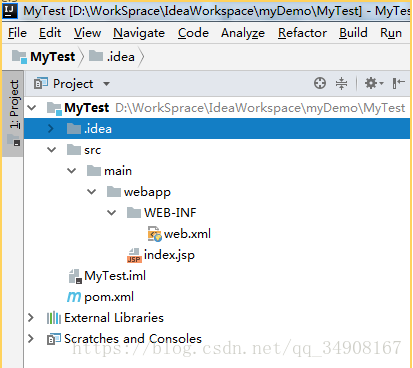This screenshot has height=368, width=413.
Task: Click the WEB-INF folder icon
Action: tap(134, 212)
